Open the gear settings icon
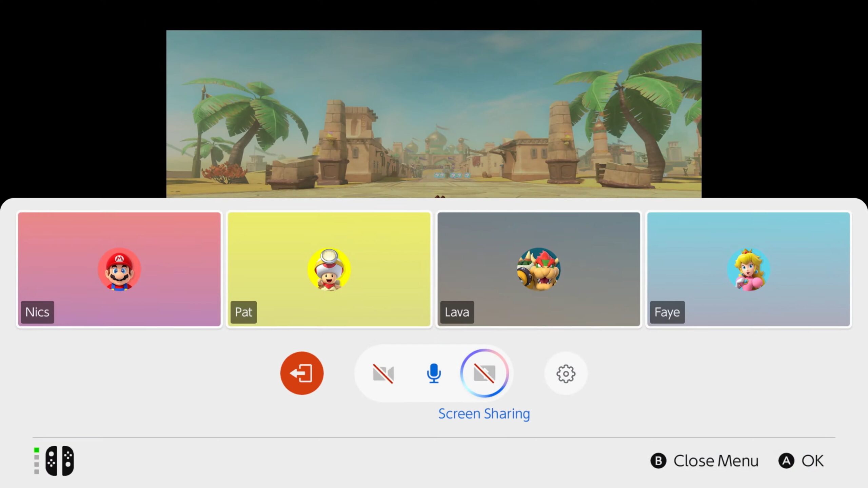 pyautogui.click(x=566, y=373)
